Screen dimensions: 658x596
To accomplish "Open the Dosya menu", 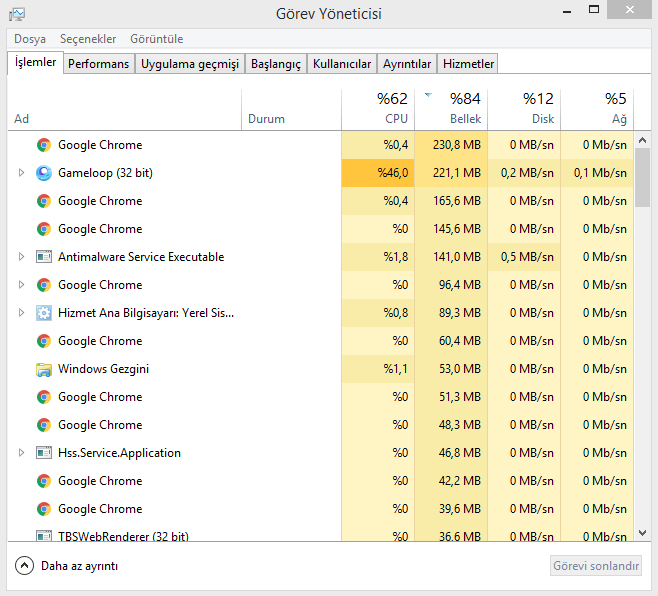I will click(x=30, y=39).
